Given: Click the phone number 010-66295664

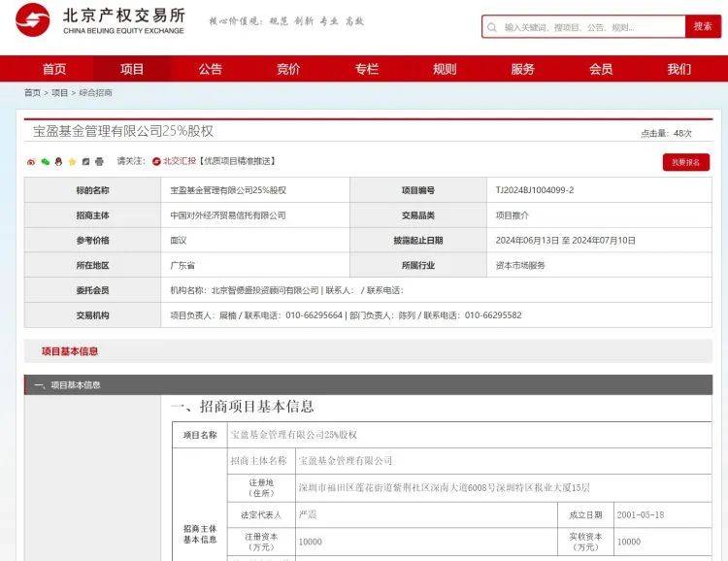Looking at the screenshot, I should 314,315.
